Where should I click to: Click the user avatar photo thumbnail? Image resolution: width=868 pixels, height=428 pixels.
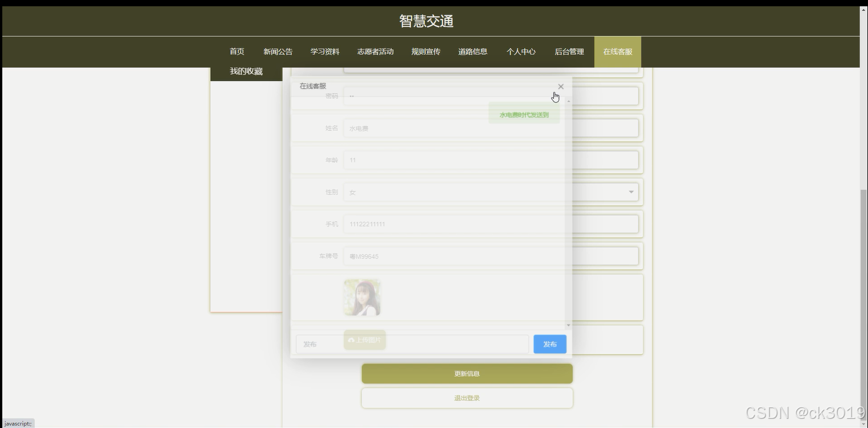362,298
